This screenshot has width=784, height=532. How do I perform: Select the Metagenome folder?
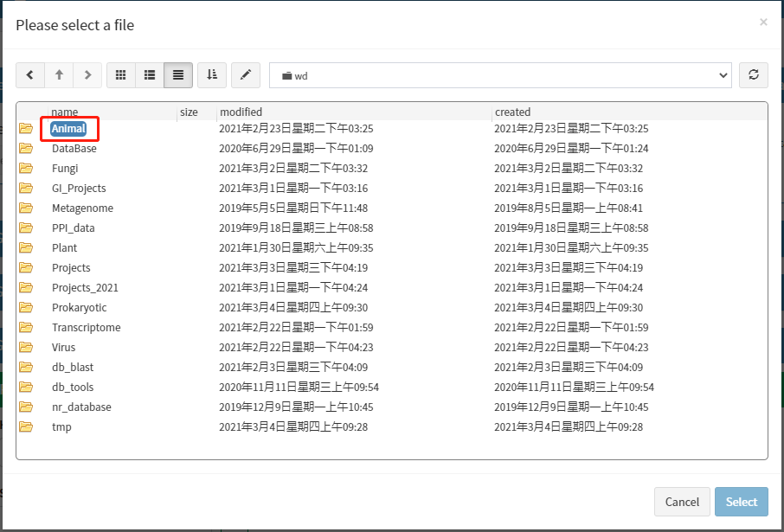(82, 208)
